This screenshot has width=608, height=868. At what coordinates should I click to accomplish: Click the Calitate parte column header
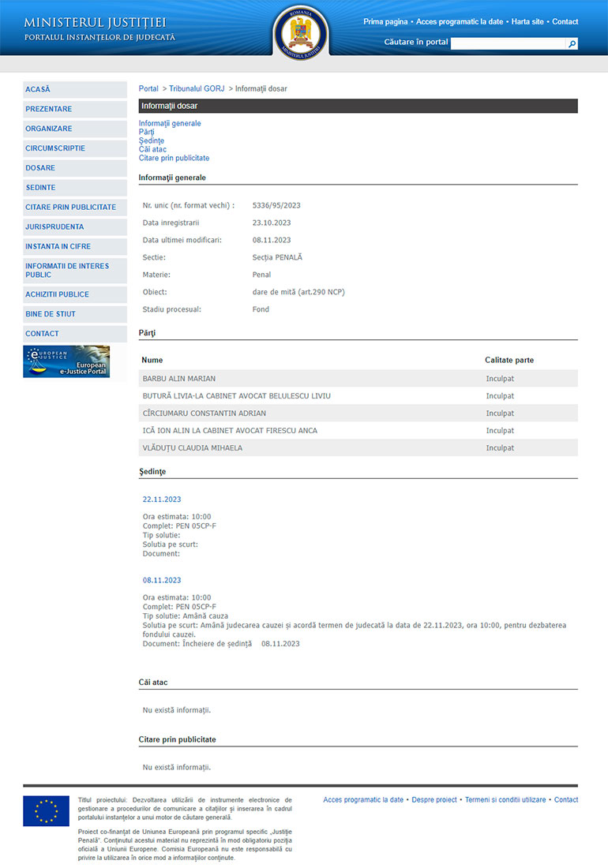coord(509,360)
